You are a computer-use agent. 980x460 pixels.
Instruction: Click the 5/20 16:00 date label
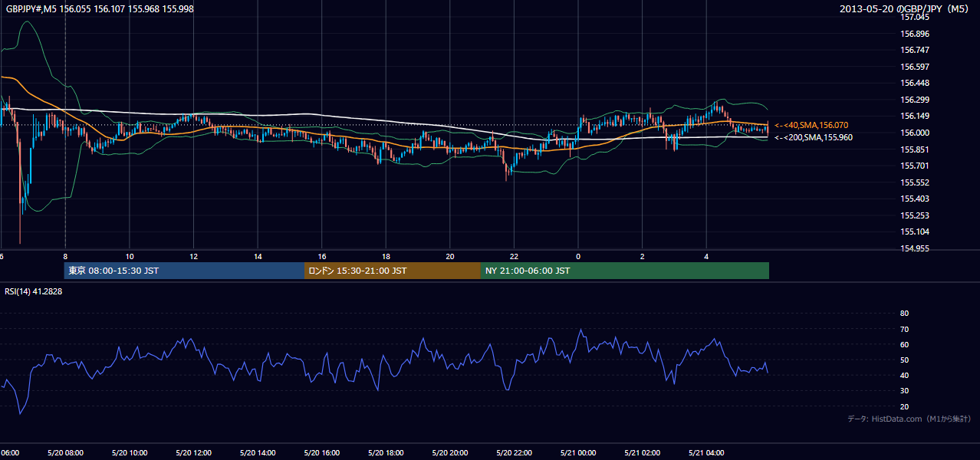tap(322, 452)
